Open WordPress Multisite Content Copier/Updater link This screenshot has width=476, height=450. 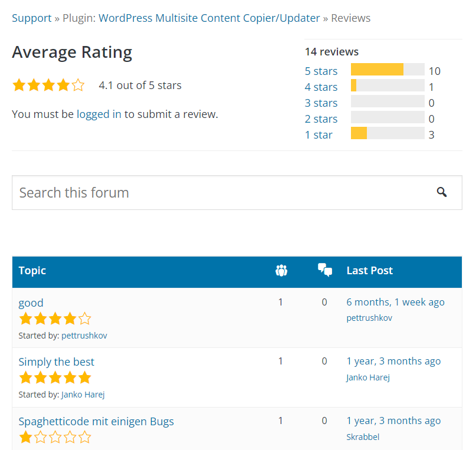[209, 18]
